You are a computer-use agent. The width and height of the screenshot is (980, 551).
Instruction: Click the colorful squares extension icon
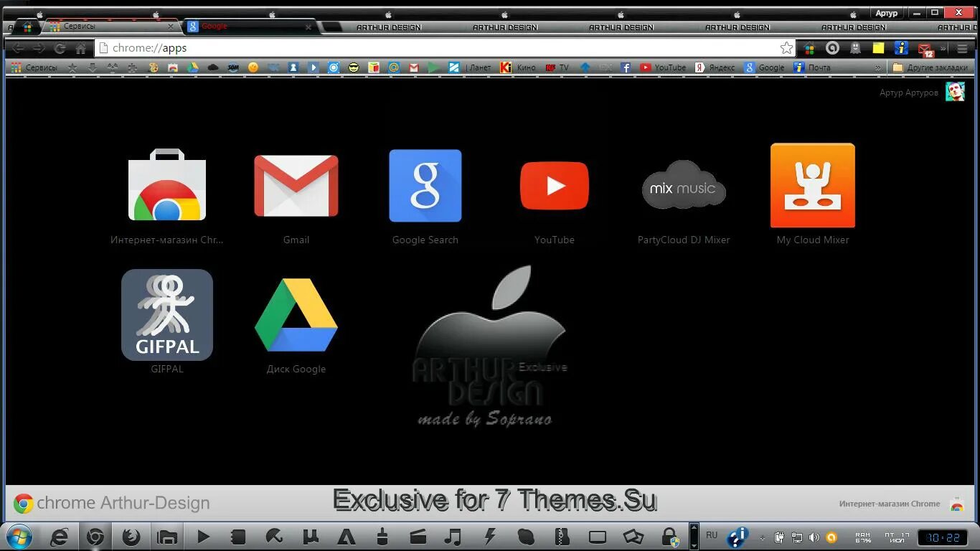point(809,49)
